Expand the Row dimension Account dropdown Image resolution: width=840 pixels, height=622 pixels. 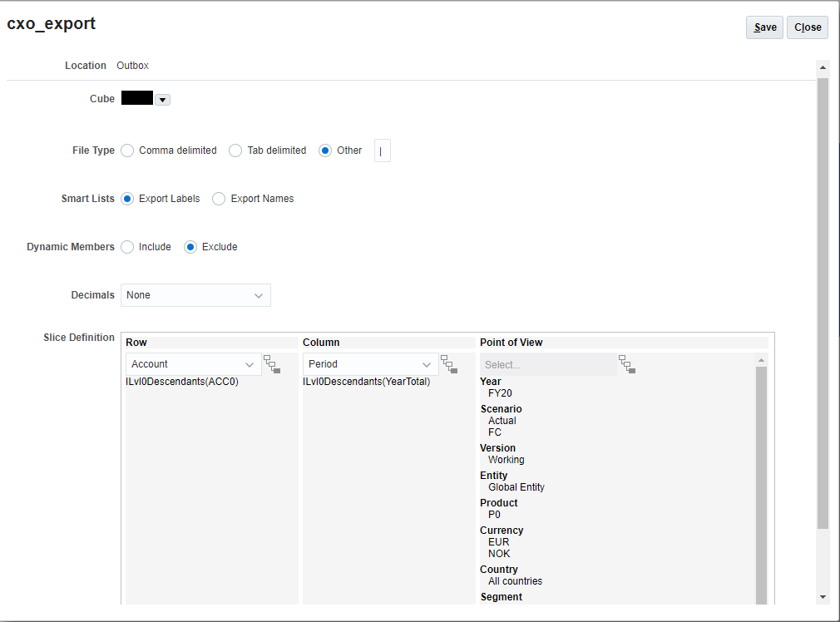[194, 364]
